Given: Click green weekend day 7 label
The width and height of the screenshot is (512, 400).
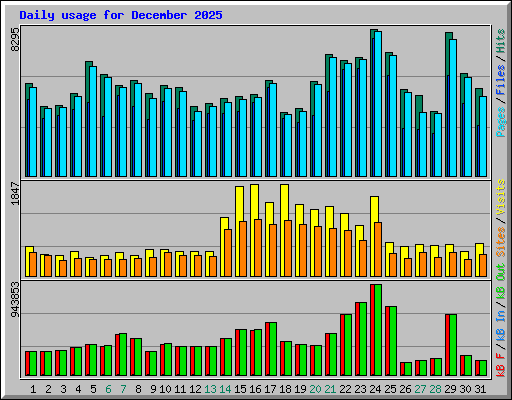Looking at the screenshot, I should pyautogui.click(x=123, y=389).
